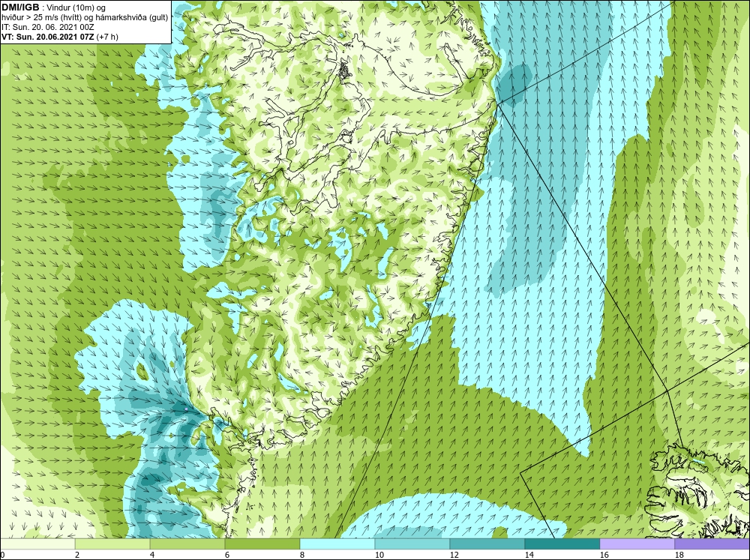This screenshot has width=750, height=560.
Task: Click the scale label '10'
Action: (379, 555)
